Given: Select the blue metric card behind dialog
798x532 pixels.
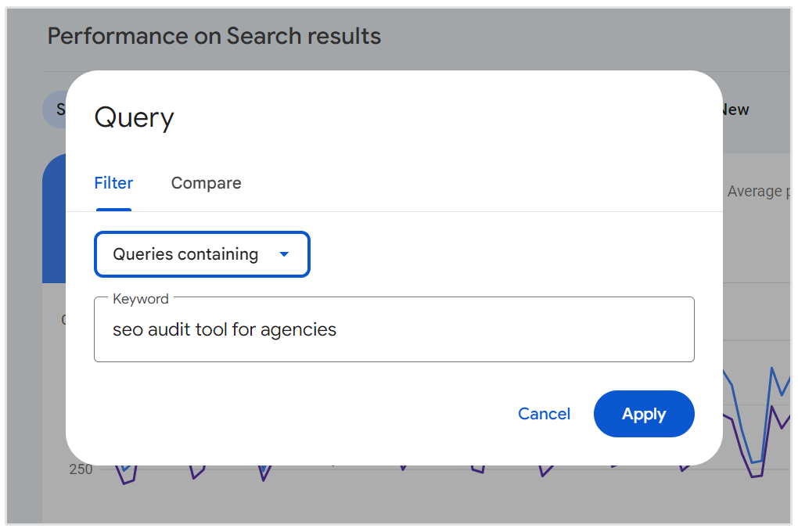Looking at the screenshot, I should coord(53,219).
